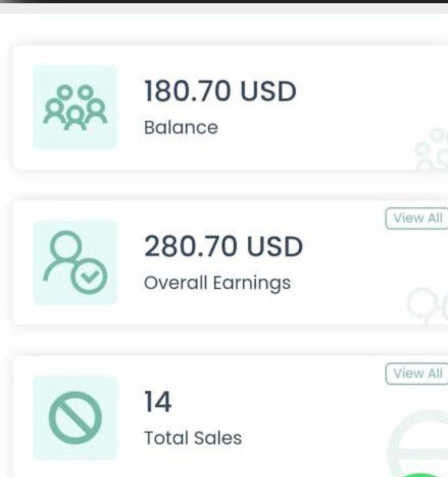Open View All for Overall Earnings
Image resolution: width=448 pixels, height=477 pixels.
click(x=417, y=218)
